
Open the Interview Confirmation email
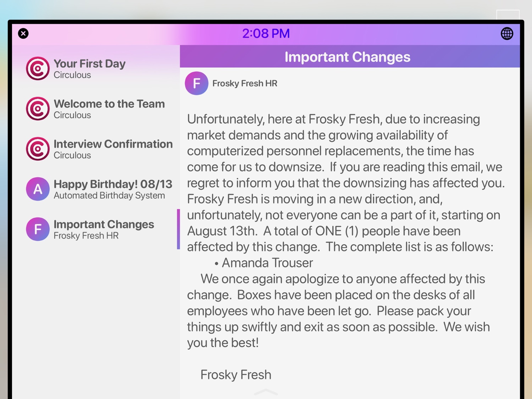click(96, 149)
